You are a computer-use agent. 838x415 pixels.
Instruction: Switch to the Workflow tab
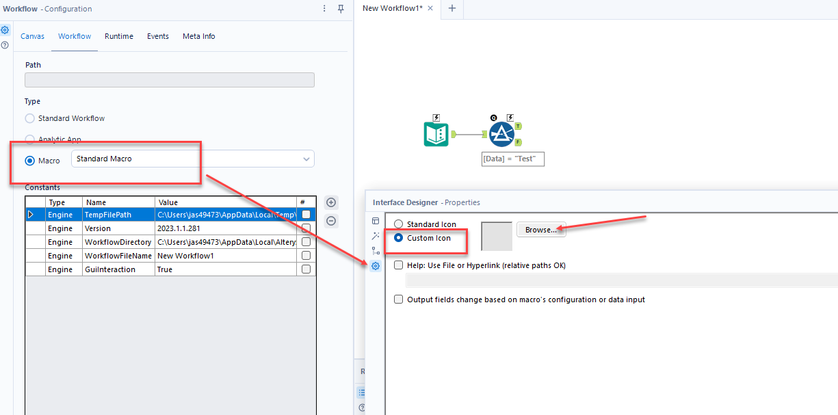(74, 36)
